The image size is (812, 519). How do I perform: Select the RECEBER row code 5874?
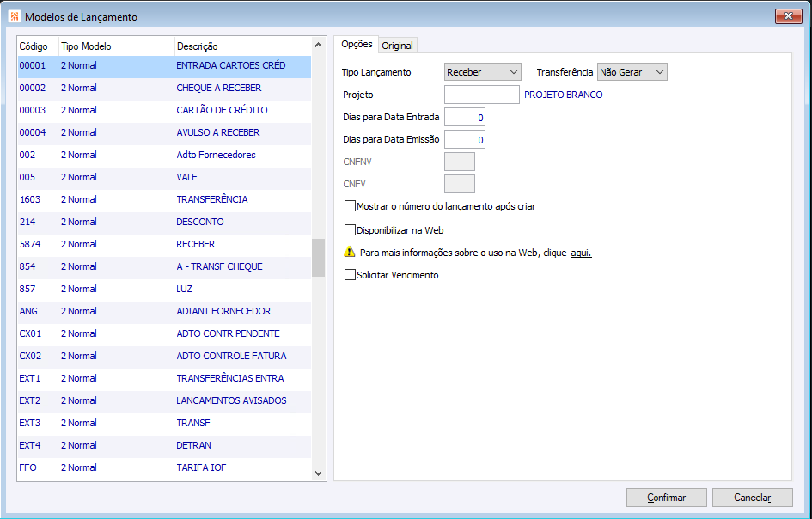[x=165, y=244]
